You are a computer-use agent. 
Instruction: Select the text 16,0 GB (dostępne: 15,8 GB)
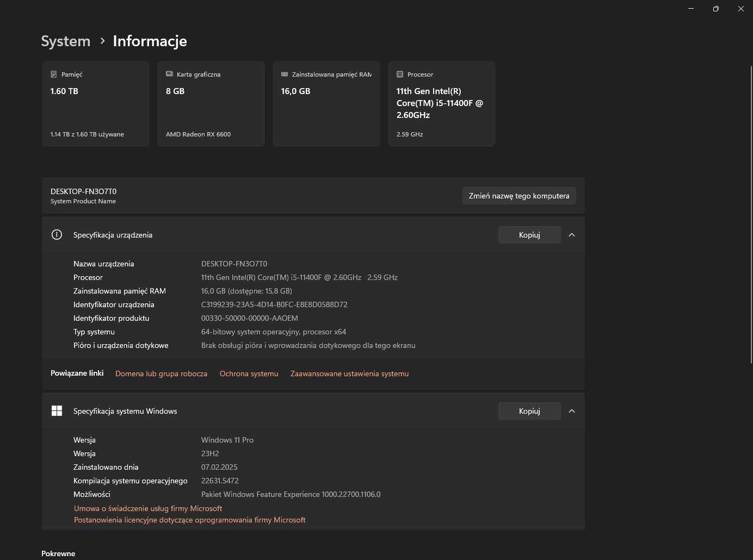click(x=246, y=291)
